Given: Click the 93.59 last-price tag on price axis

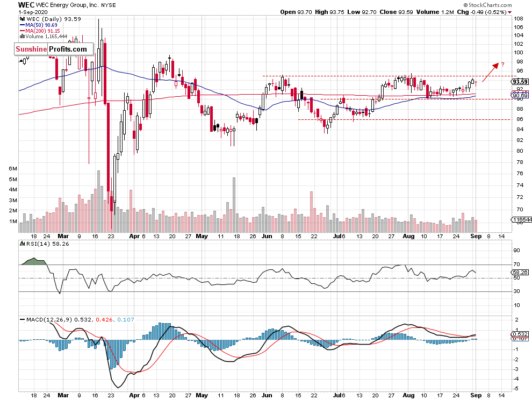Looking at the screenshot, I should click(x=520, y=82).
